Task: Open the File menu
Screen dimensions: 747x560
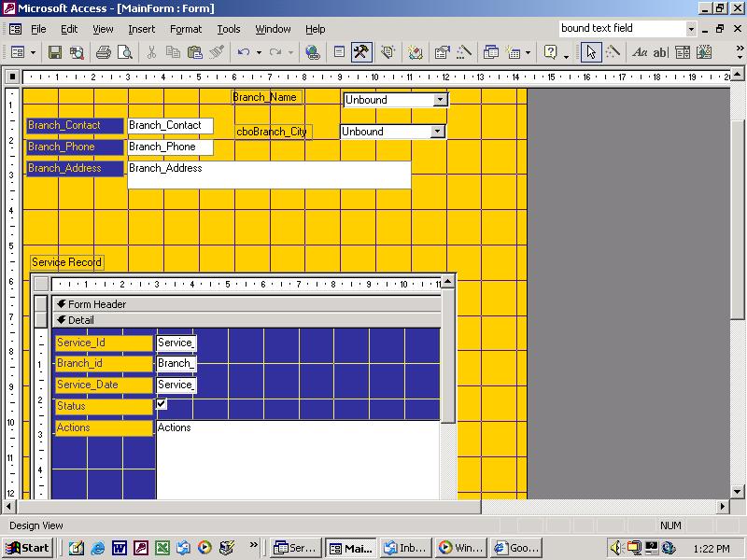Action: tap(38, 29)
